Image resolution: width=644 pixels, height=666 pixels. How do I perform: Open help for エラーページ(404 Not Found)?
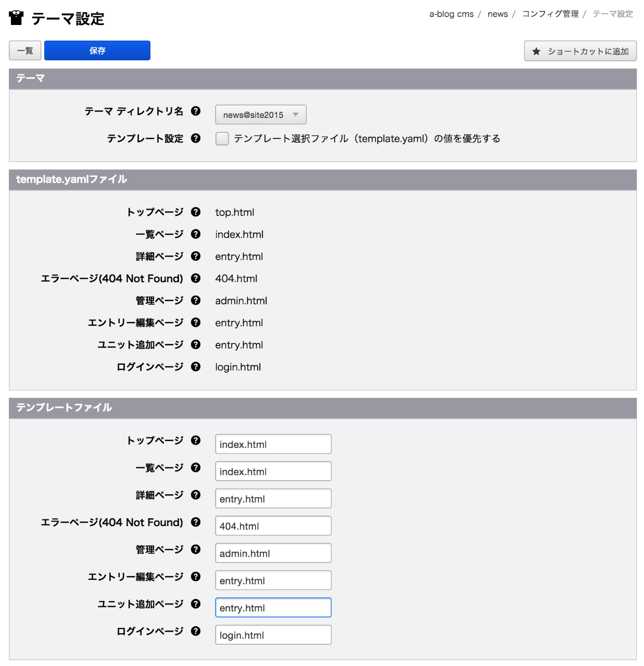[x=195, y=278]
